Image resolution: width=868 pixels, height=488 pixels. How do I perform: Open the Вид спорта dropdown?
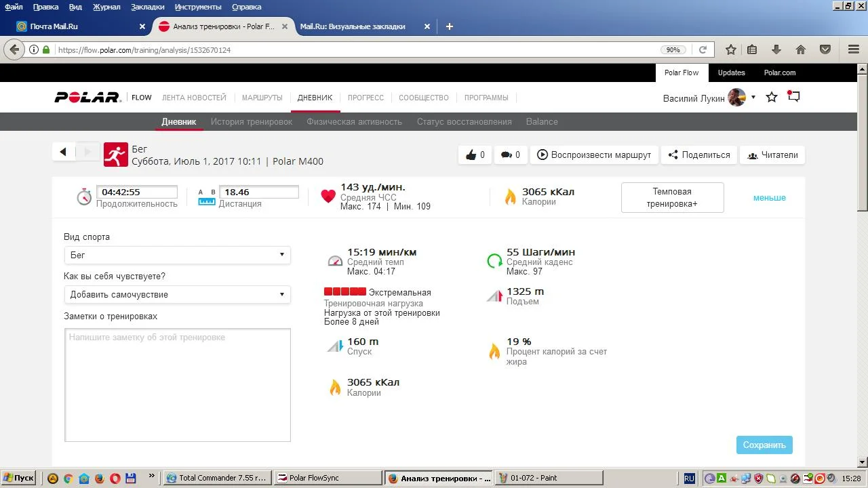[x=177, y=255]
